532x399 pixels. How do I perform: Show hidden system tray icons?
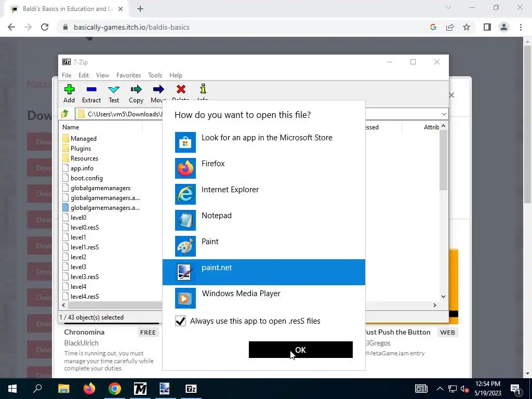440,389
